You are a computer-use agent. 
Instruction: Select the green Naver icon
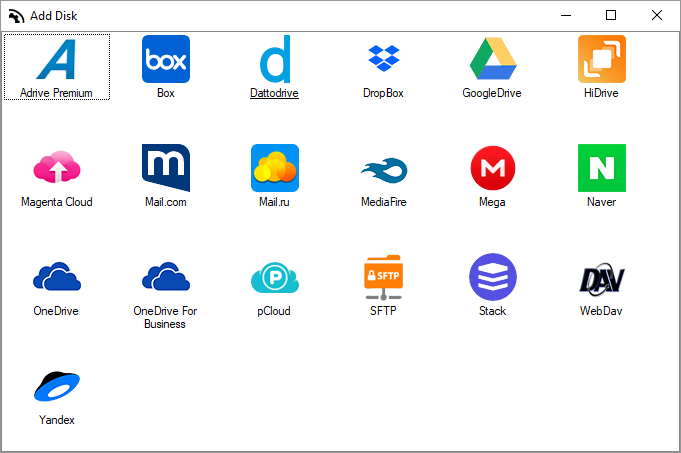click(602, 168)
